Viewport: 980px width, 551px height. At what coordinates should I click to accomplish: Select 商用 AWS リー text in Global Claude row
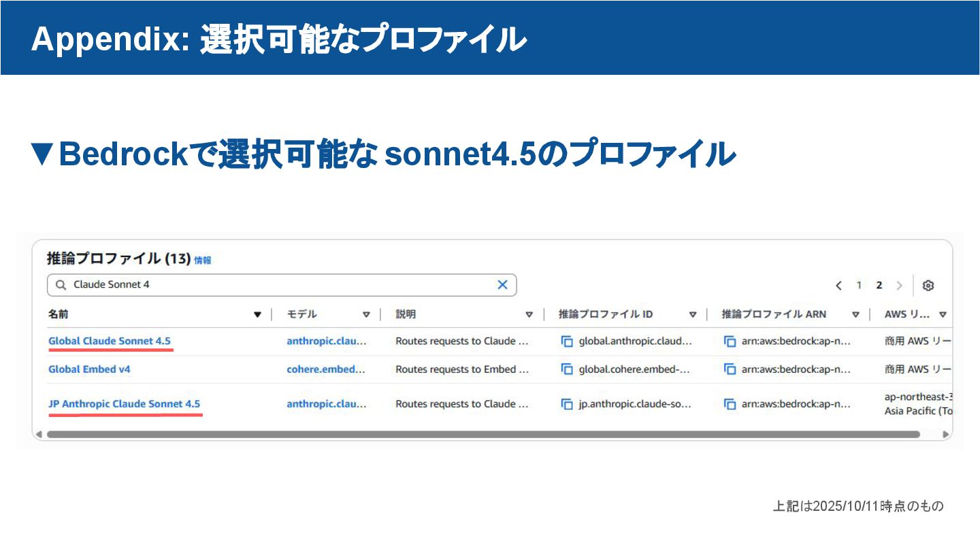[917, 341]
